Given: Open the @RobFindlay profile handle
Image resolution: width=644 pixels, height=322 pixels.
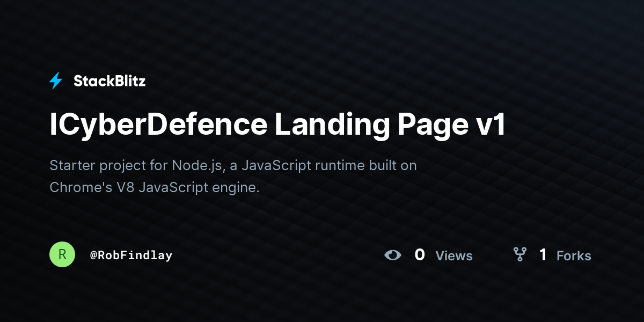Looking at the screenshot, I should tap(131, 255).
